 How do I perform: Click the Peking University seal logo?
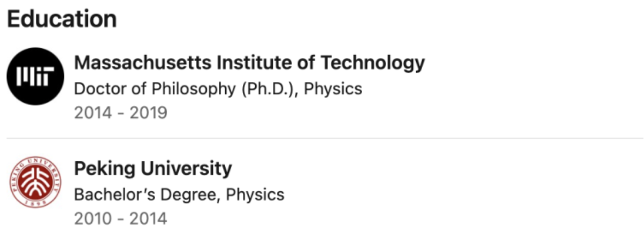35,182
